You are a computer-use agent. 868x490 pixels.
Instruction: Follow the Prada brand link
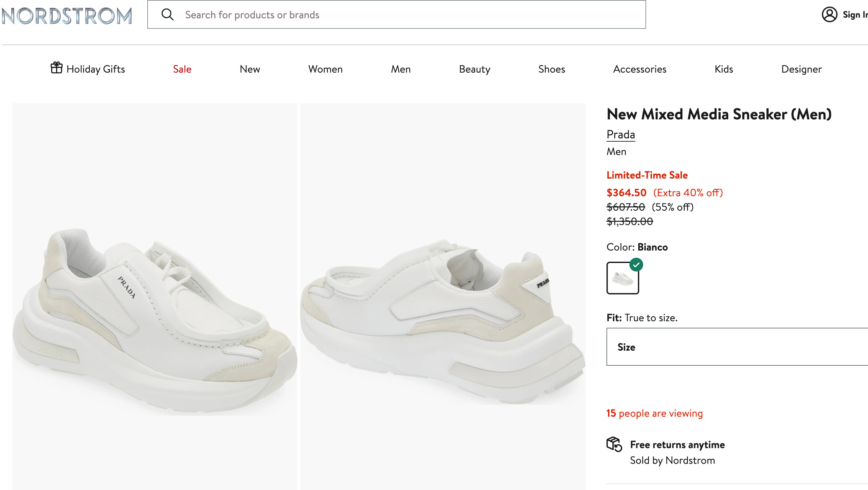(620, 134)
